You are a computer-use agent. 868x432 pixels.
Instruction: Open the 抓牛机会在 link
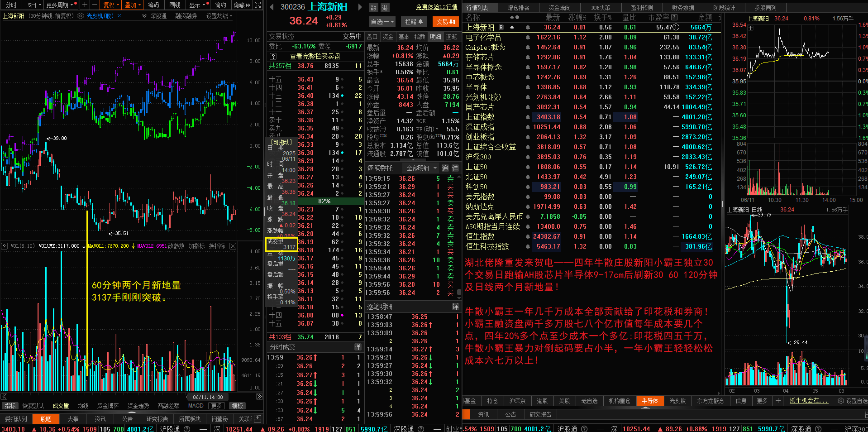pyautogui.click(x=809, y=401)
